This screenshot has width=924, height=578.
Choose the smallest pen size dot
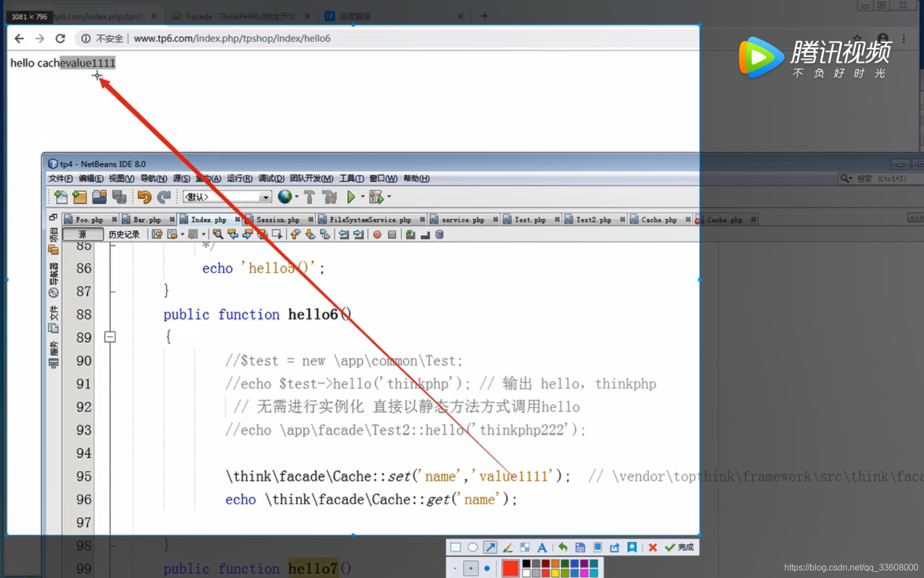point(455,568)
